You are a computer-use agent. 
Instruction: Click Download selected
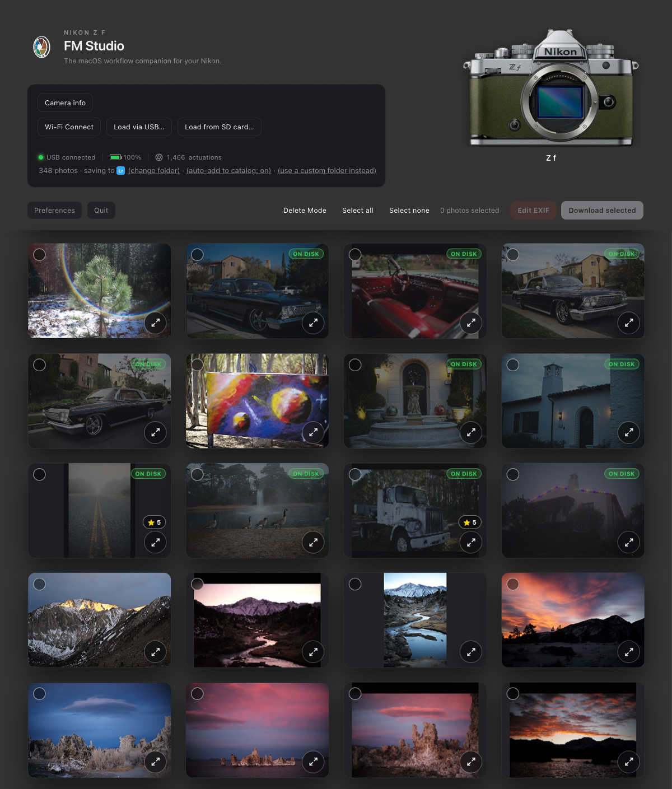click(x=602, y=211)
